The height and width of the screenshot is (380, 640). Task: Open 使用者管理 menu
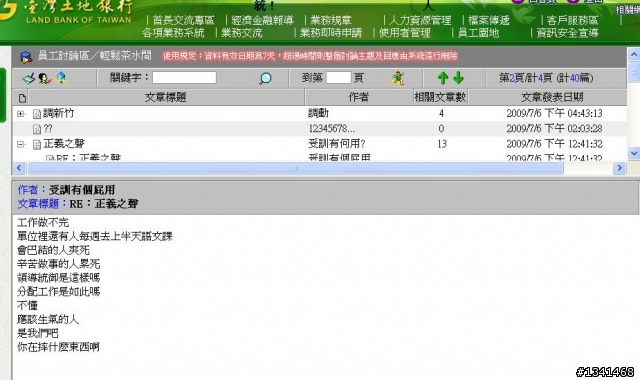pyautogui.click(x=405, y=33)
